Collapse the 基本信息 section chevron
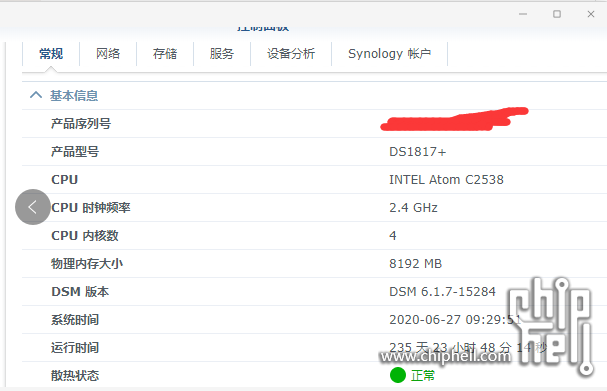The width and height of the screenshot is (607, 391). [36, 95]
